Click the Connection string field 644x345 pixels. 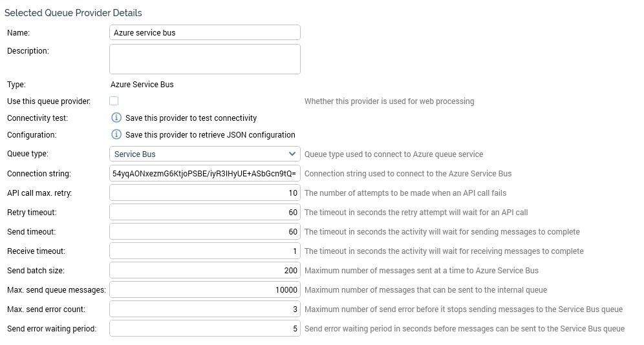[205, 173]
